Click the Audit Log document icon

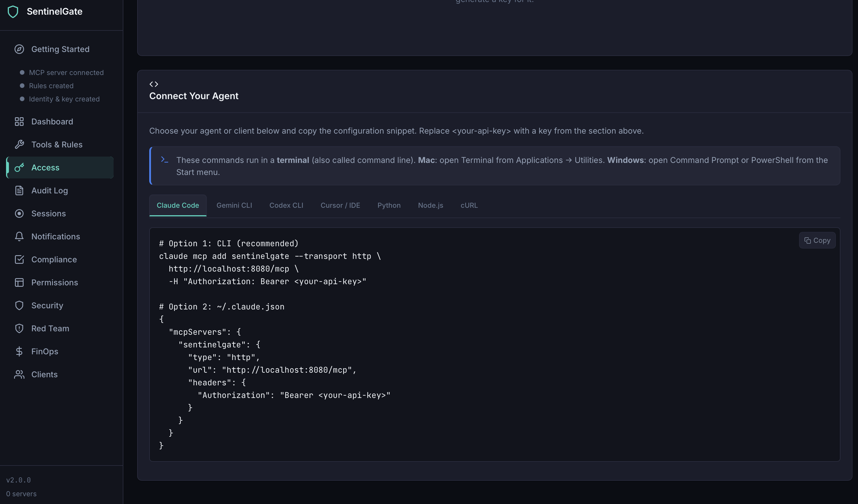point(19,190)
